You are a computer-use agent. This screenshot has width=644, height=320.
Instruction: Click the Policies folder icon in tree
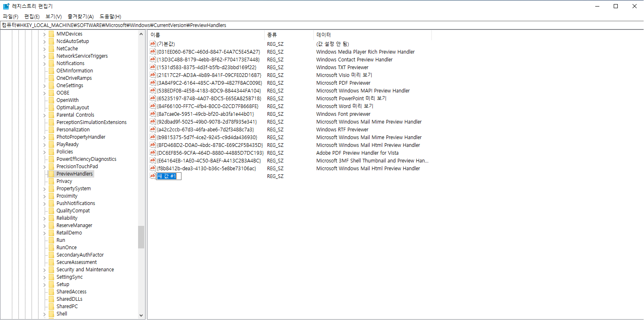pos(51,152)
